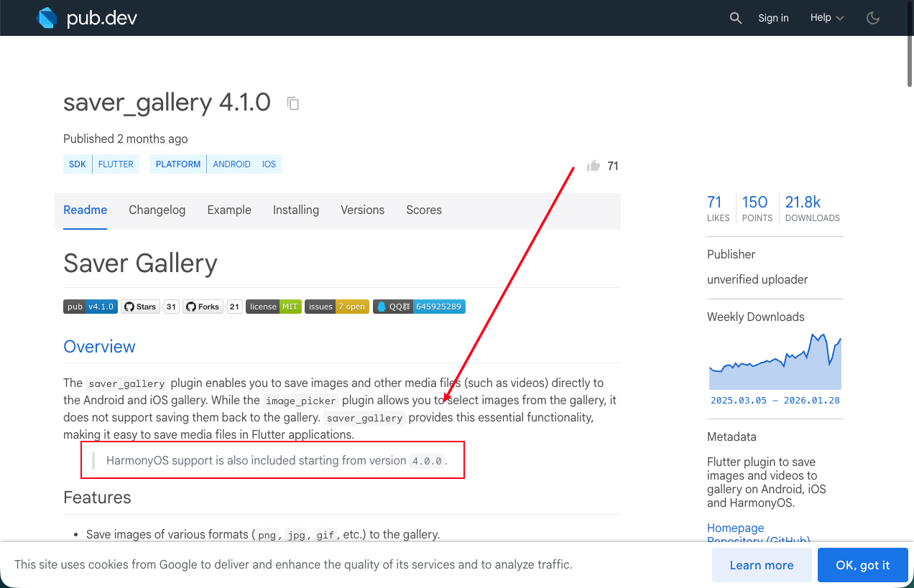The image size is (914, 588).
Task: Click the Publisher heading in sidebar
Action: (x=731, y=254)
